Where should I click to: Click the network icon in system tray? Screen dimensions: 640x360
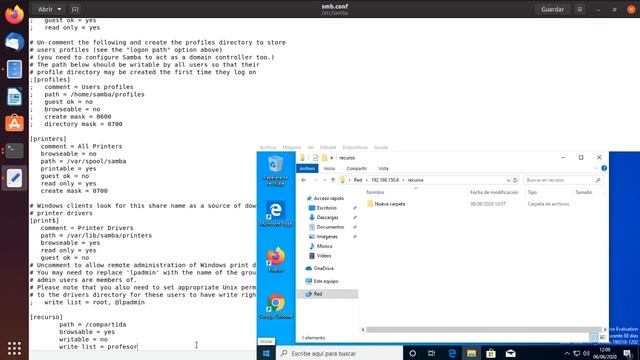[x=576, y=353]
